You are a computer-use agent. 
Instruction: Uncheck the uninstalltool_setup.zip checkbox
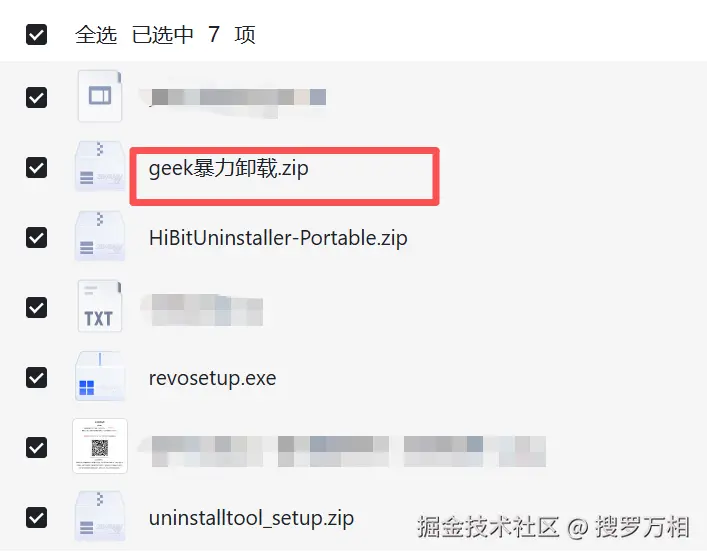pos(37,517)
